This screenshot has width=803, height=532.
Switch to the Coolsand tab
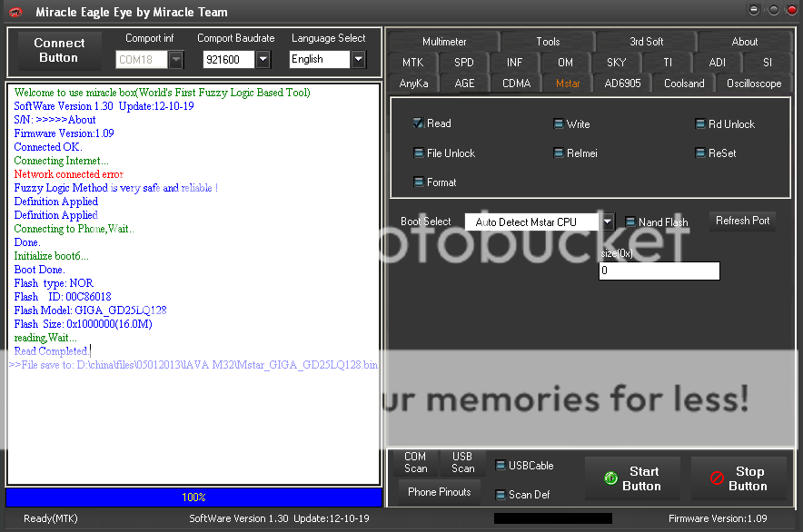point(684,84)
